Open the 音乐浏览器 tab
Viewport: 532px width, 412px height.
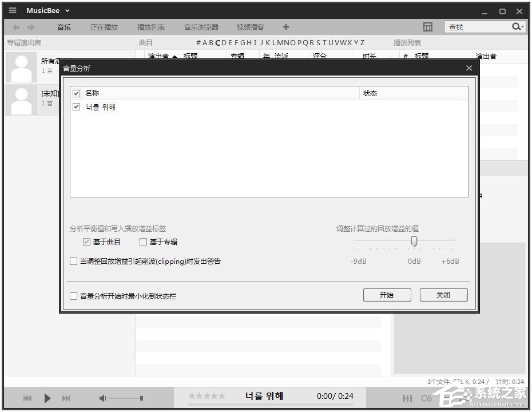tap(200, 26)
